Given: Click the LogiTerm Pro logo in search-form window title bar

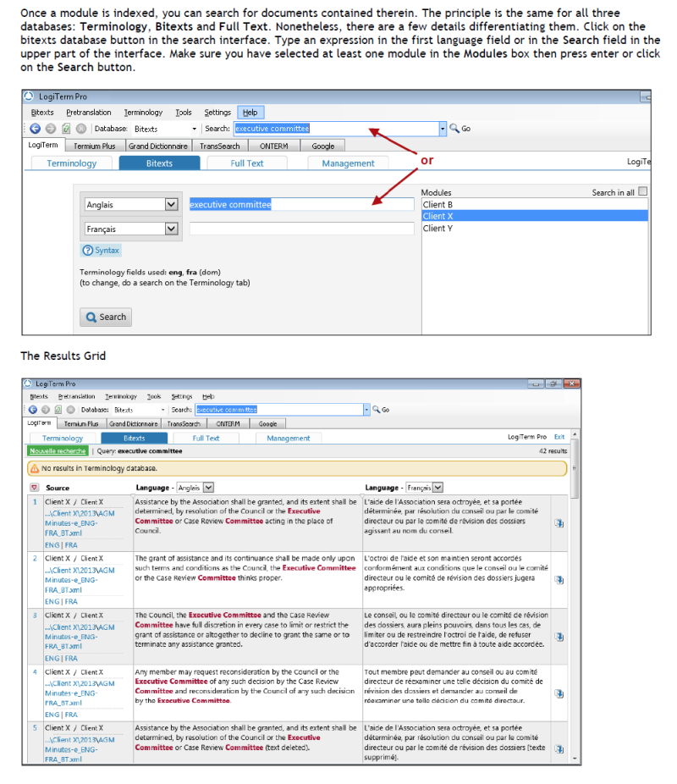Looking at the screenshot, I should [x=29, y=96].
